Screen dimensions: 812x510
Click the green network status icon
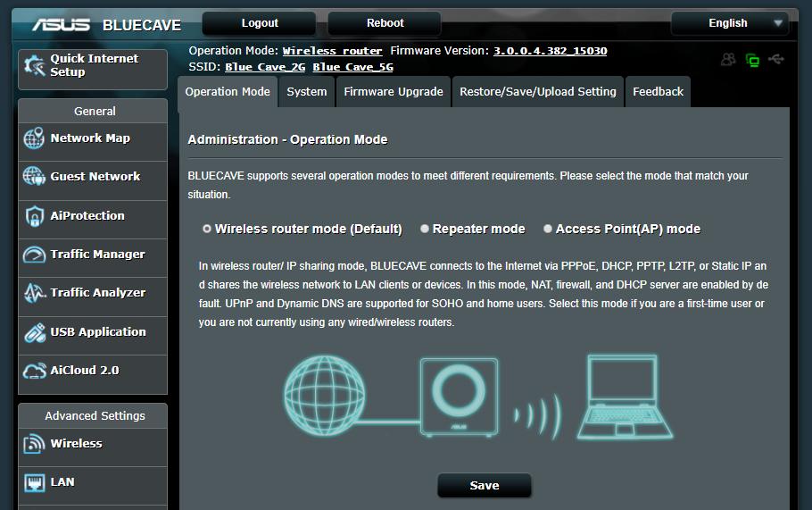click(752, 60)
